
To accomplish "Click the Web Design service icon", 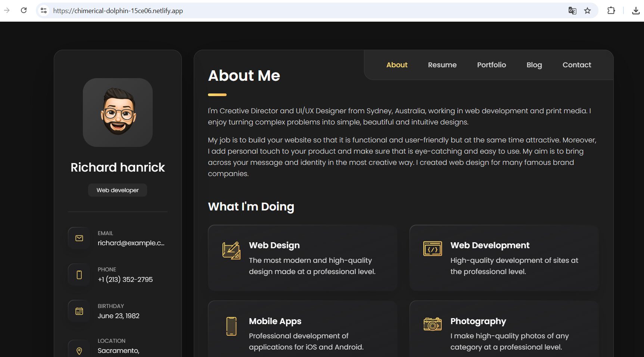I will pyautogui.click(x=231, y=250).
